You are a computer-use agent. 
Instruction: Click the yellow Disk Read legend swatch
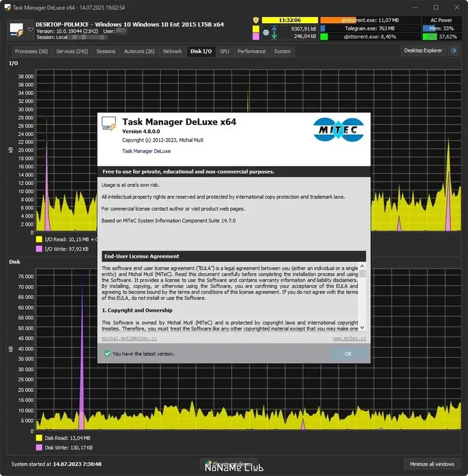[x=39, y=438]
